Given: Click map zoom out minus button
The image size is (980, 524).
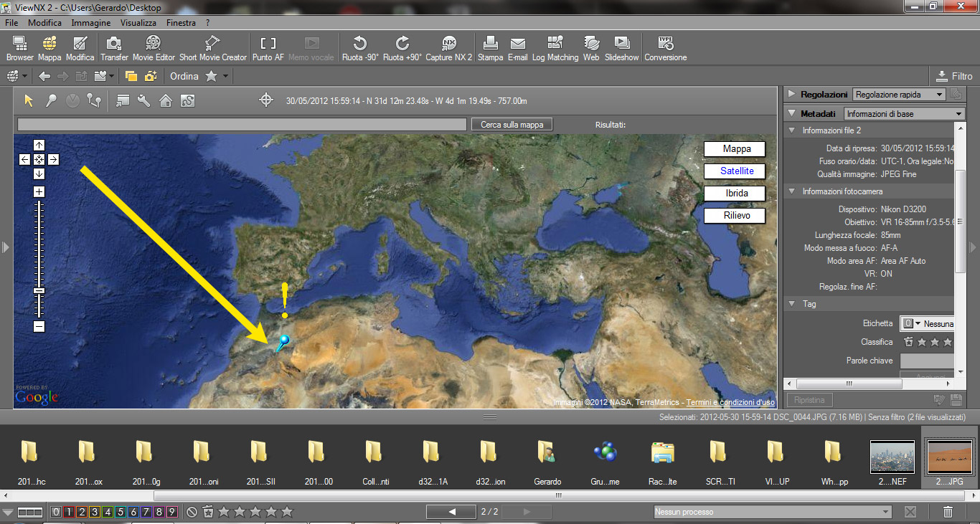Looking at the screenshot, I should pyautogui.click(x=39, y=327).
